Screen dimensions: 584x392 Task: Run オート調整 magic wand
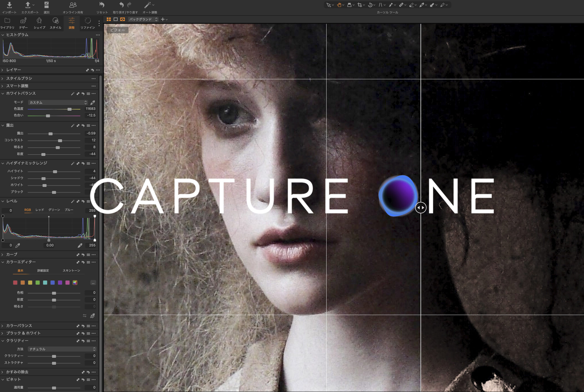click(148, 5)
